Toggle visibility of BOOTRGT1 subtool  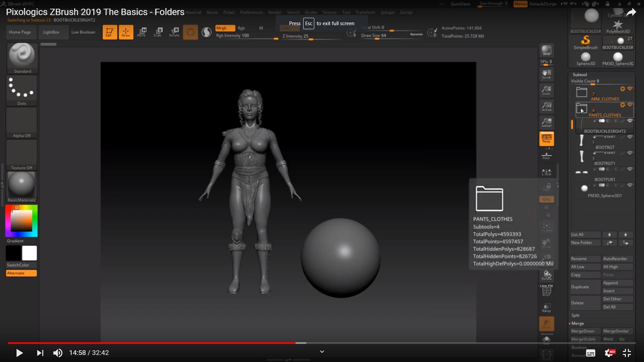coord(630,153)
